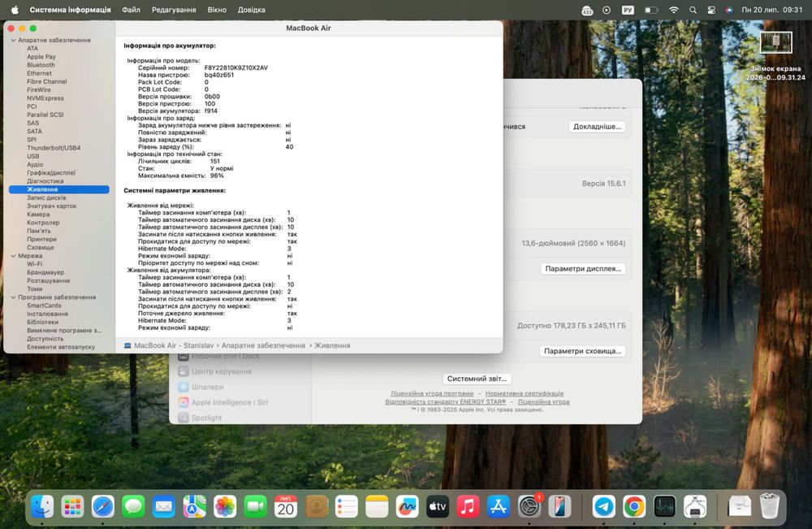
Task: Select Графіка/дисплеї in the sidebar
Action: (x=51, y=173)
